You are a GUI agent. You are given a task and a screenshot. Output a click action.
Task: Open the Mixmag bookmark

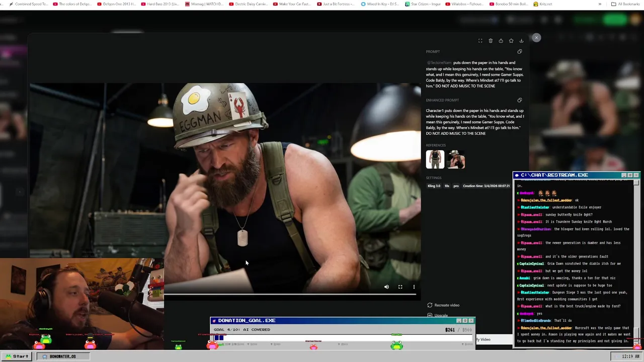click(204, 4)
